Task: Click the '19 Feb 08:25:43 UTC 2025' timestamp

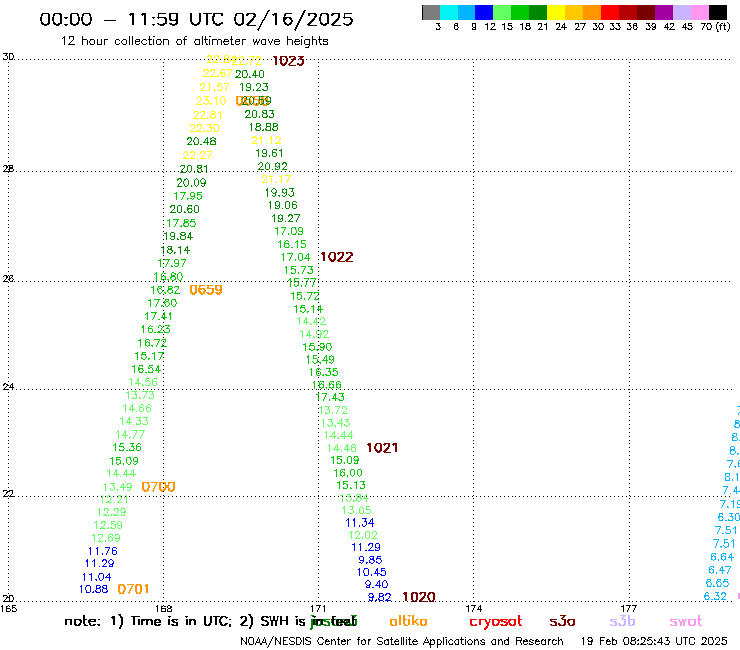Action: (x=654, y=641)
